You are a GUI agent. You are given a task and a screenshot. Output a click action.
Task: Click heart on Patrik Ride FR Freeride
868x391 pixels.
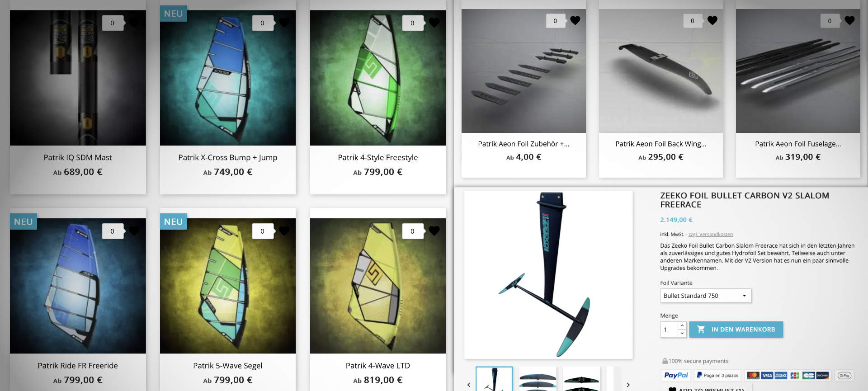click(x=134, y=231)
